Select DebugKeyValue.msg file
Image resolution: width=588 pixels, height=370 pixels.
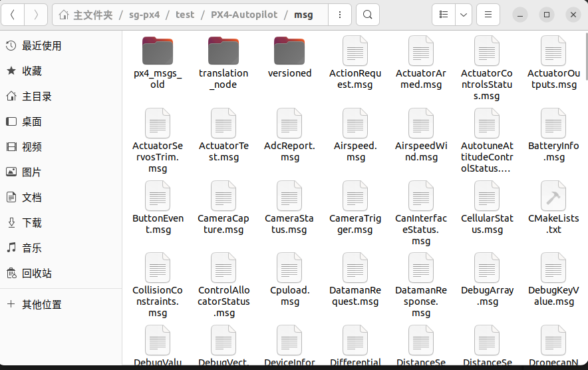[553, 279]
